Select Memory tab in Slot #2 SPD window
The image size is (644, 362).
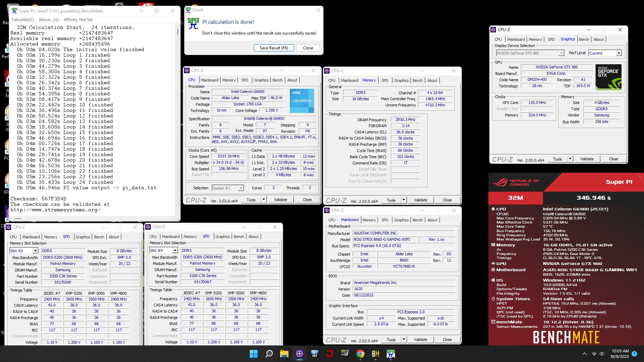click(50, 237)
